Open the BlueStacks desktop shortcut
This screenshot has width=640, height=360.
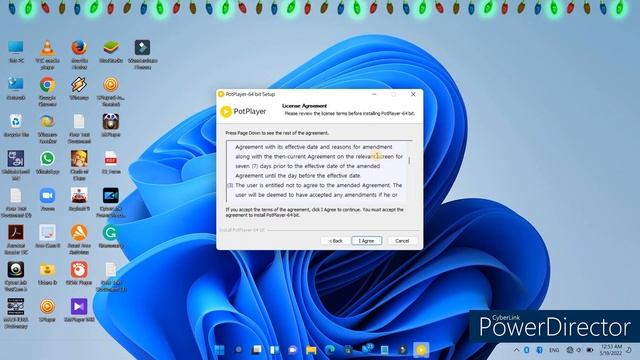pyautogui.click(x=111, y=52)
